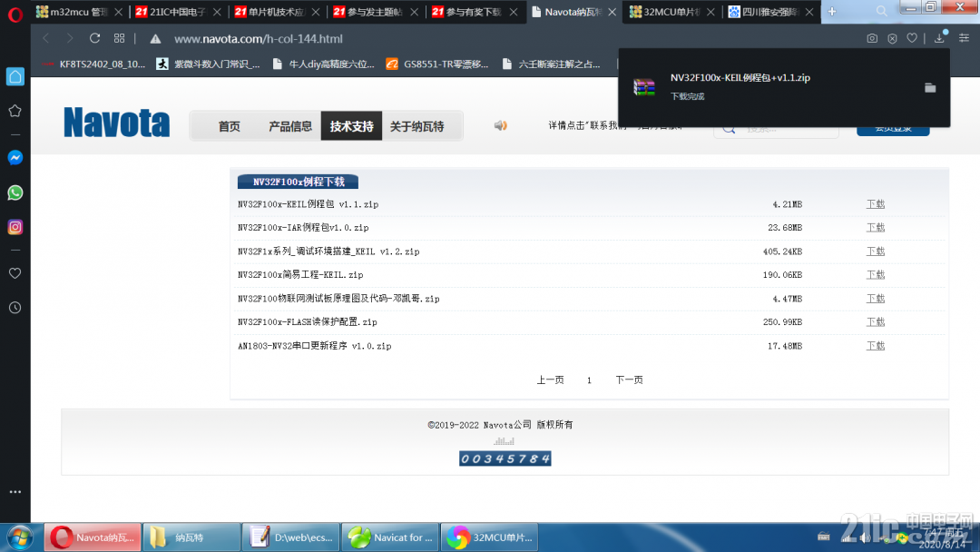Download NV32F100x简易工程-KEIL.zip
Viewport: 980px width, 552px height.
click(x=875, y=274)
